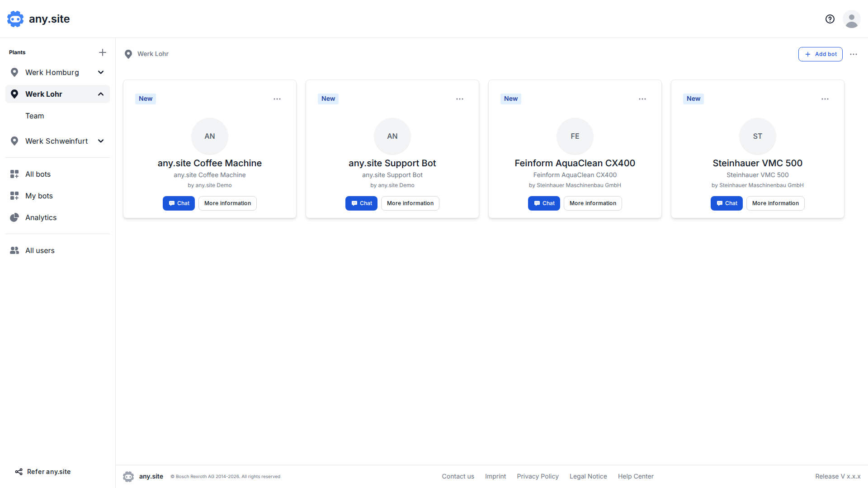
Task: Select All bots in the sidebar
Action: [38, 174]
